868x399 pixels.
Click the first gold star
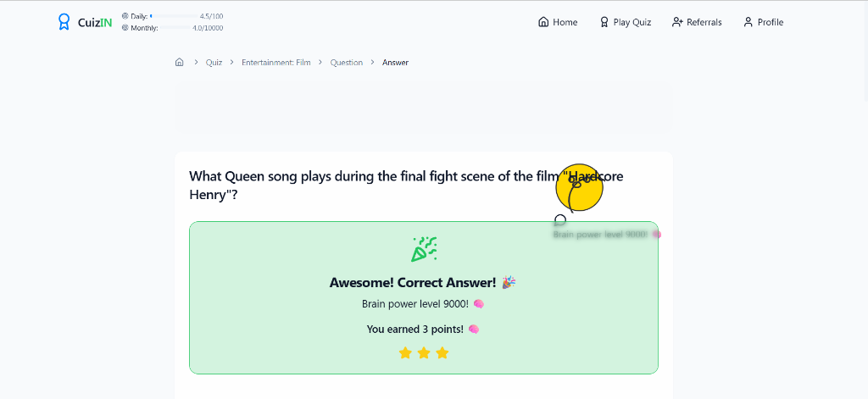tap(405, 352)
